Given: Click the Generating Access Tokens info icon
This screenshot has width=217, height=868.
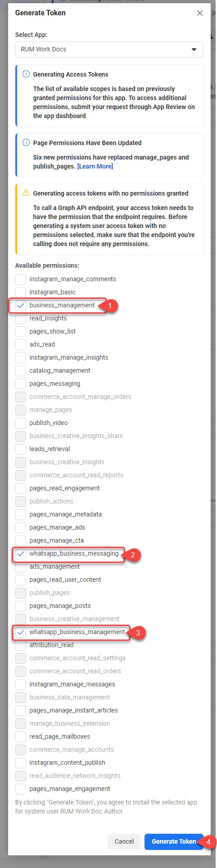Looking at the screenshot, I should tap(26, 74).
